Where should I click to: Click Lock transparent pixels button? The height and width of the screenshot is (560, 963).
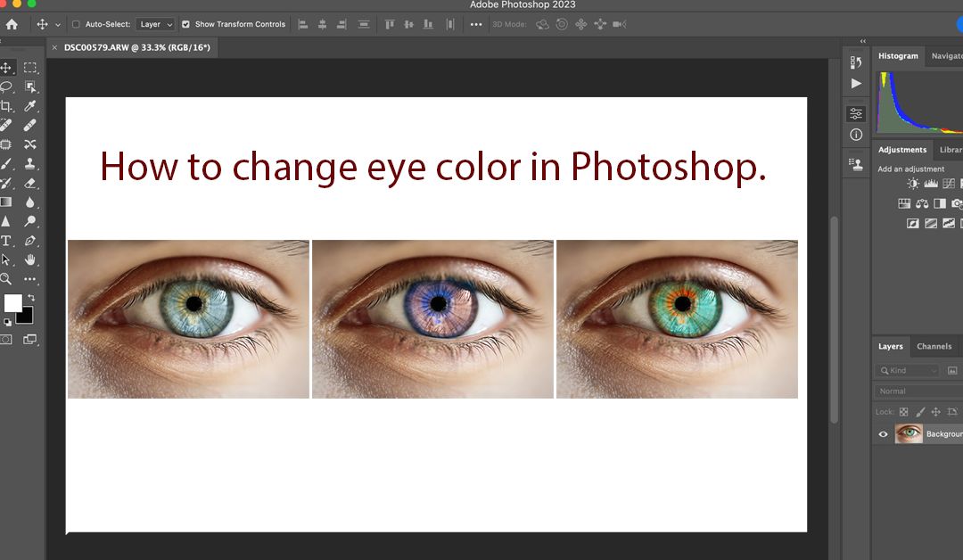903,411
